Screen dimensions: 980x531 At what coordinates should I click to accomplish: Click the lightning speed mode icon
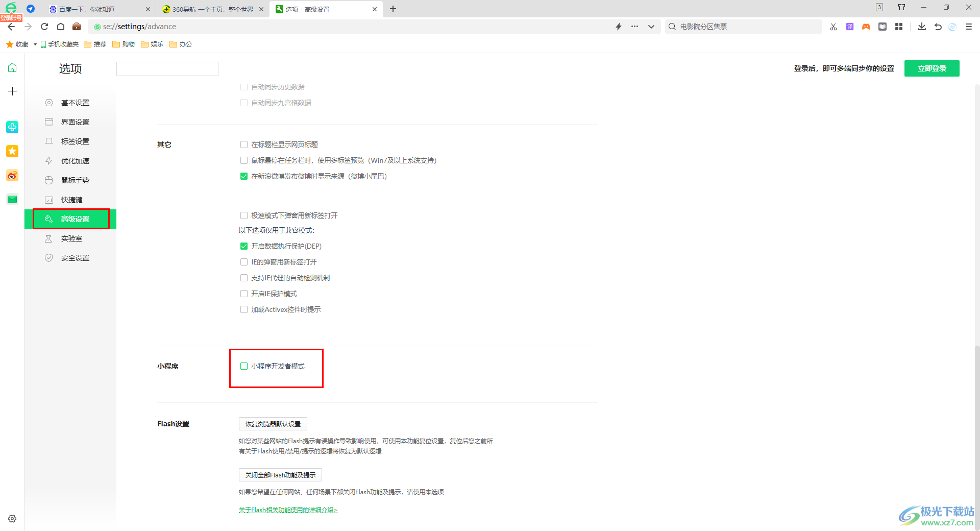(x=619, y=27)
